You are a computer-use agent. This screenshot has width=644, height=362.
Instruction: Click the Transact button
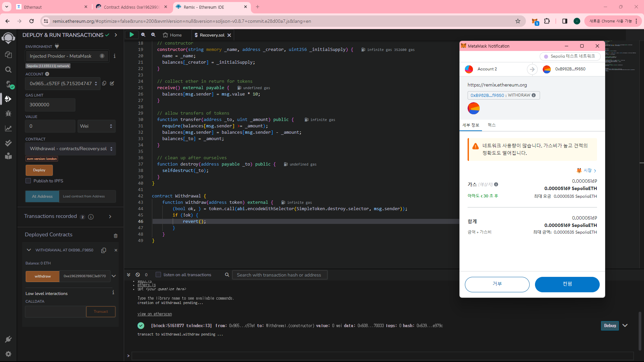tap(101, 311)
